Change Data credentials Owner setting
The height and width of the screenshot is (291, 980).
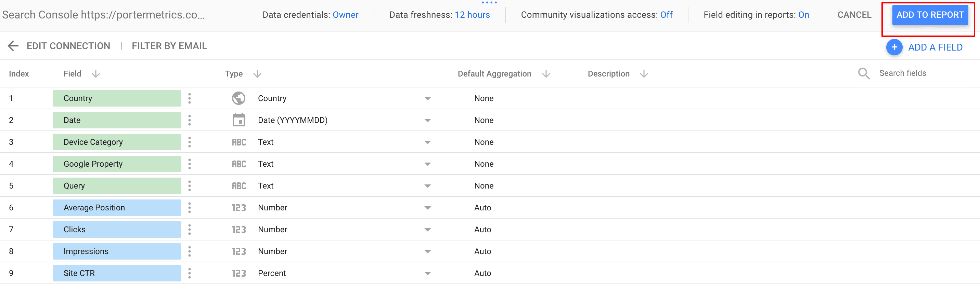tap(346, 15)
